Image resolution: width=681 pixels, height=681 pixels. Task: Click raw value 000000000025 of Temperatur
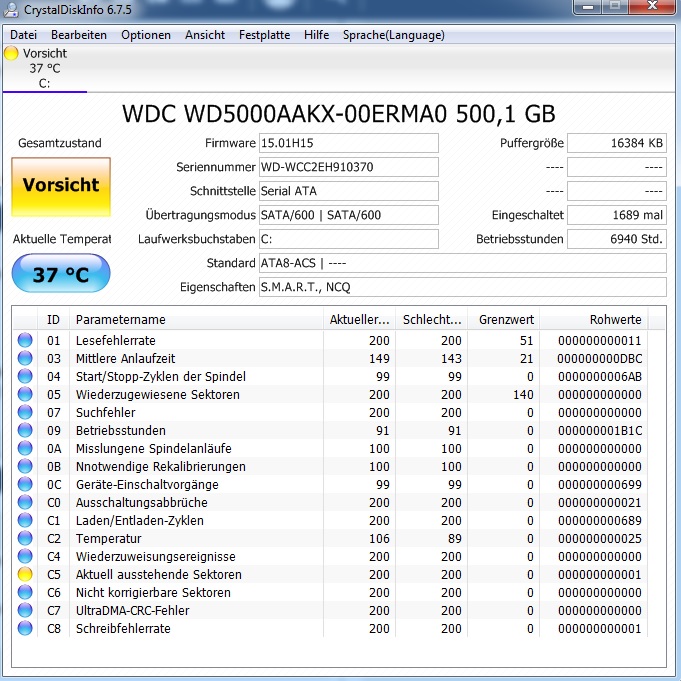click(x=599, y=539)
